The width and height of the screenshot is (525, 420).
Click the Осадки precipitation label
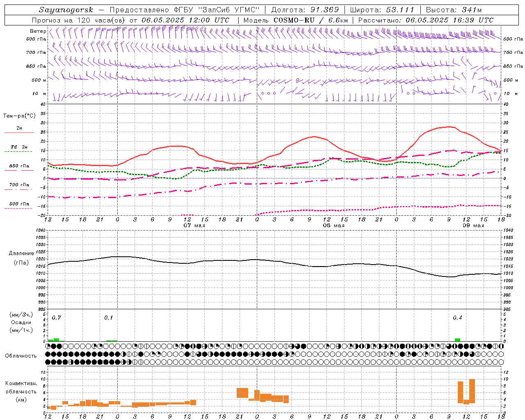(21, 322)
